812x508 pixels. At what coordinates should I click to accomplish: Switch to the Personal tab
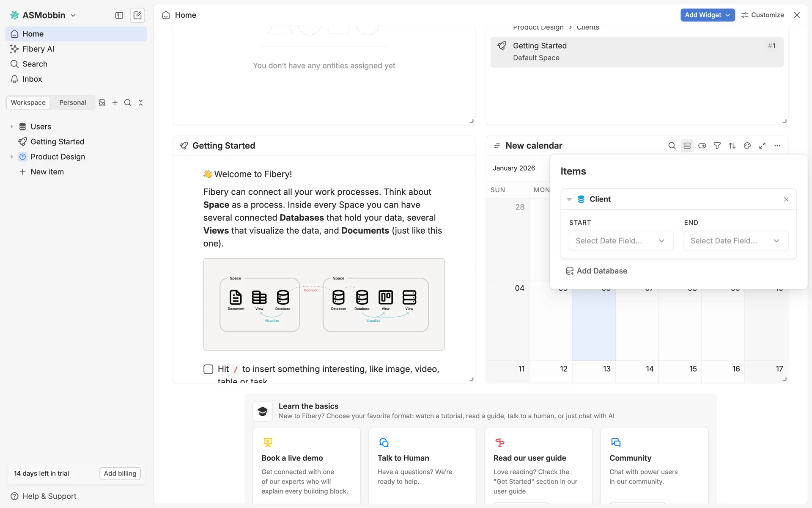pyautogui.click(x=72, y=102)
